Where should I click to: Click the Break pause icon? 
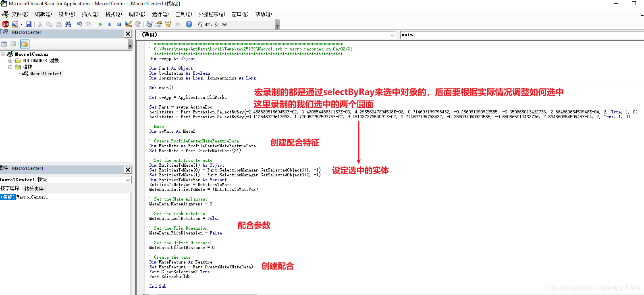[110, 24]
